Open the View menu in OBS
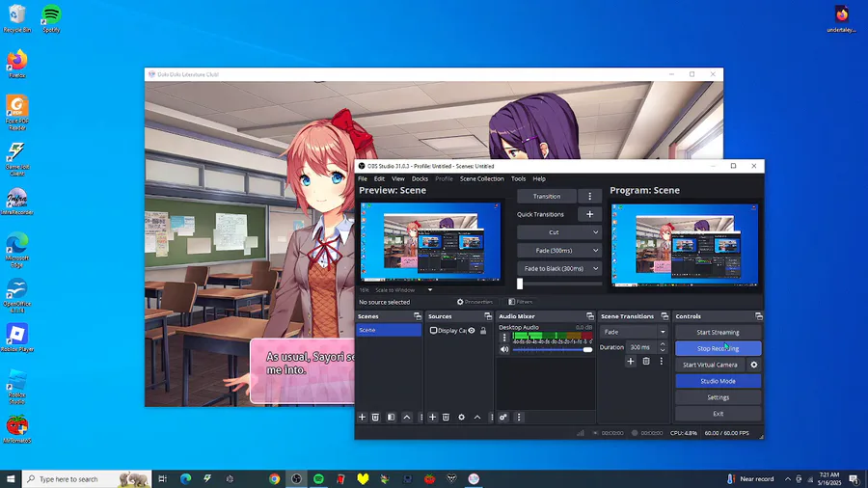This screenshot has height=488, width=868. click(x=398, y=178)
